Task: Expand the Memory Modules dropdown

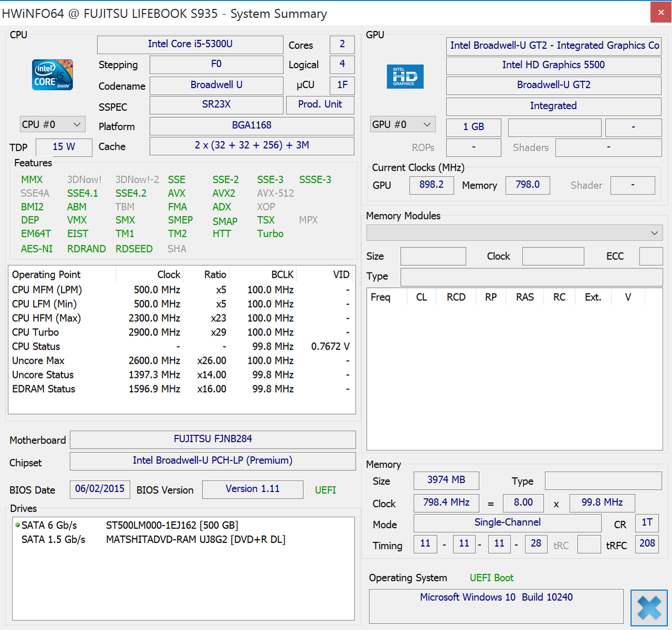Action: [514, 233]
